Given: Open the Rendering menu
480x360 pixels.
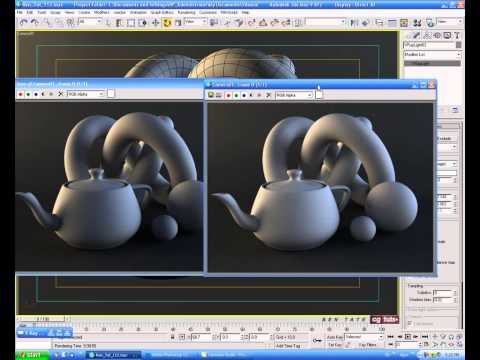Looking at the screenshot, I should tap(186, 12).
